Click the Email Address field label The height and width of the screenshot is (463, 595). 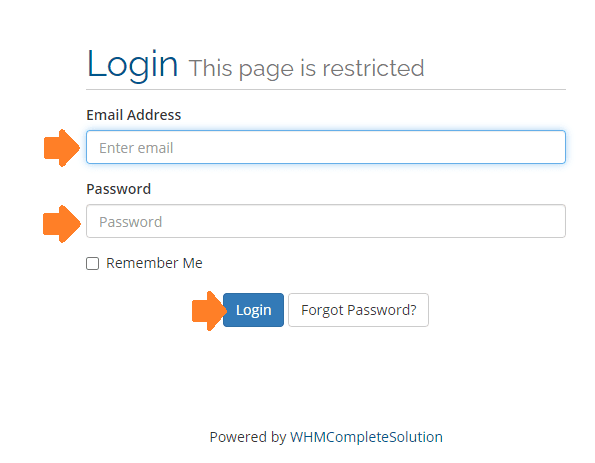coord(134,115)
